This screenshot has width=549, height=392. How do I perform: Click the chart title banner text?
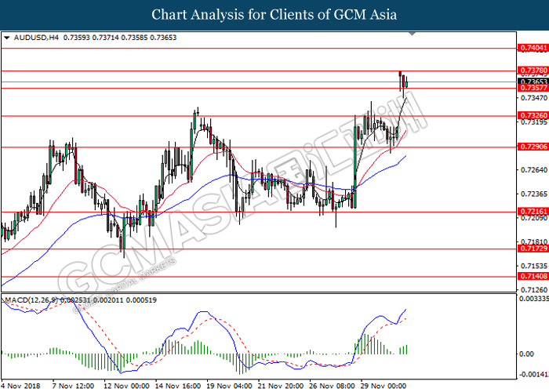click(274, 15)
